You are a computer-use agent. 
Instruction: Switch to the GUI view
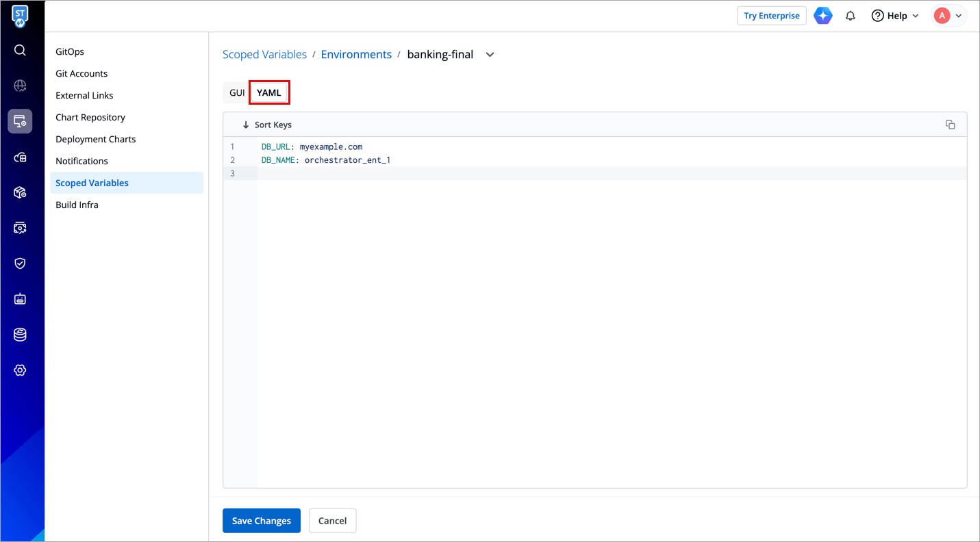pos(237,92)
